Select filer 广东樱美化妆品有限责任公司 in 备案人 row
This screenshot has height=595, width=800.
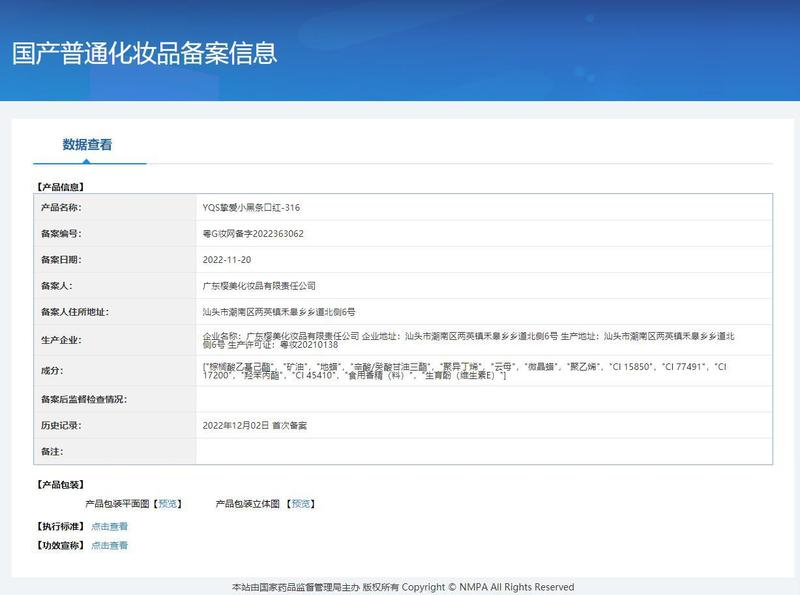click(259, 286)
